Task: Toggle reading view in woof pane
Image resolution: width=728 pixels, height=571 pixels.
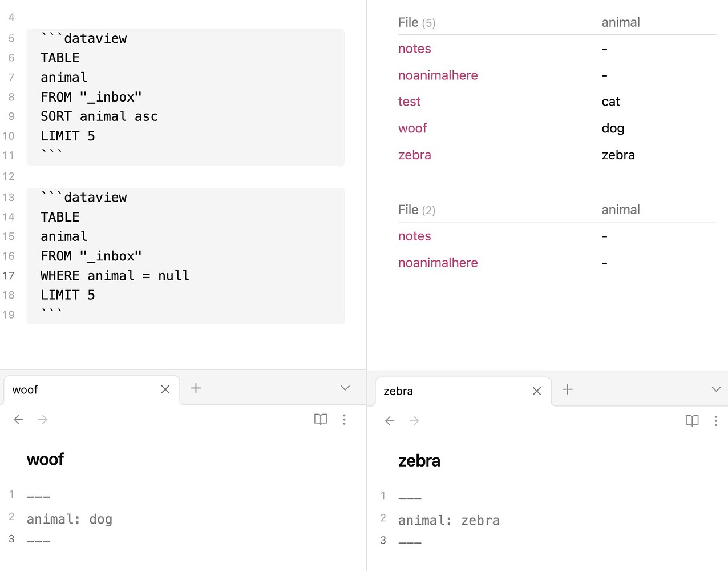Action: point(321,420)
